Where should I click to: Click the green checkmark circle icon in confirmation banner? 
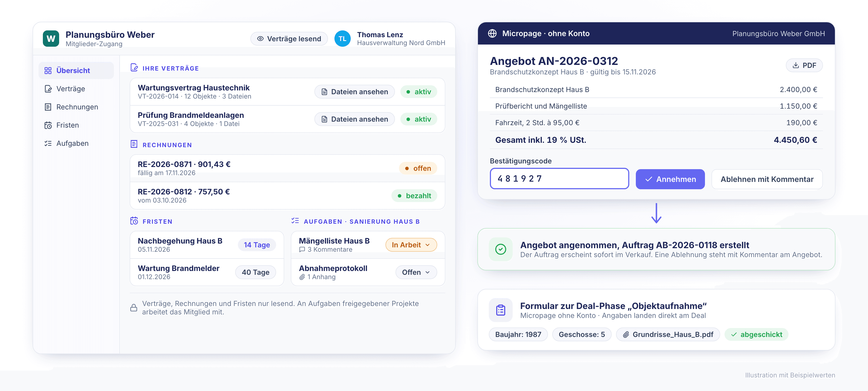point(501,249)
